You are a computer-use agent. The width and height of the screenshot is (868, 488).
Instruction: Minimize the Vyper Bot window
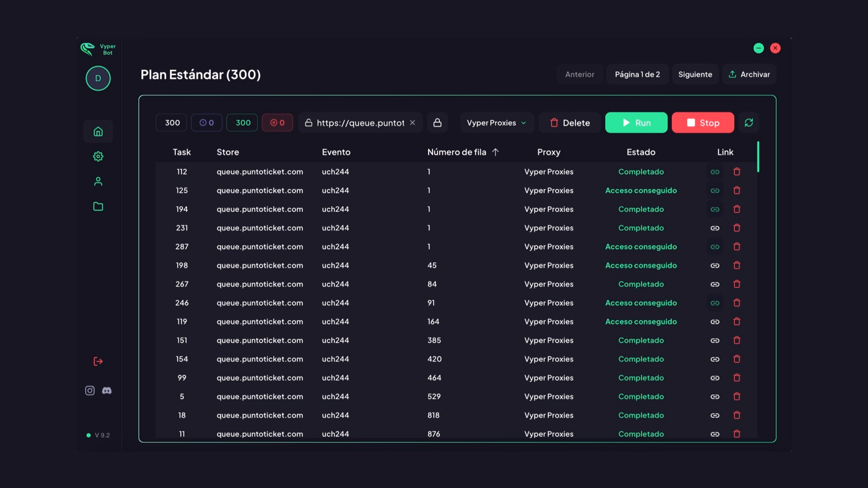pos(758,48)
